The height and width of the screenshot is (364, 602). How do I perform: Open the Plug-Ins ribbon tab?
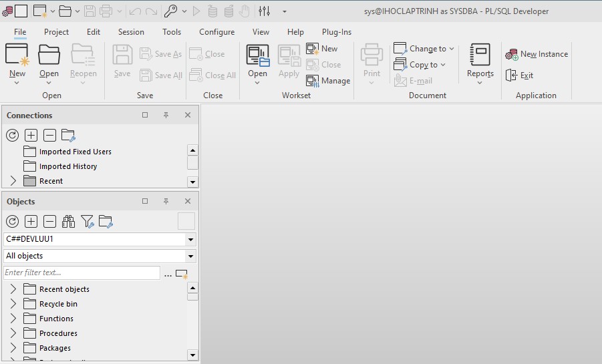(337, 32)
